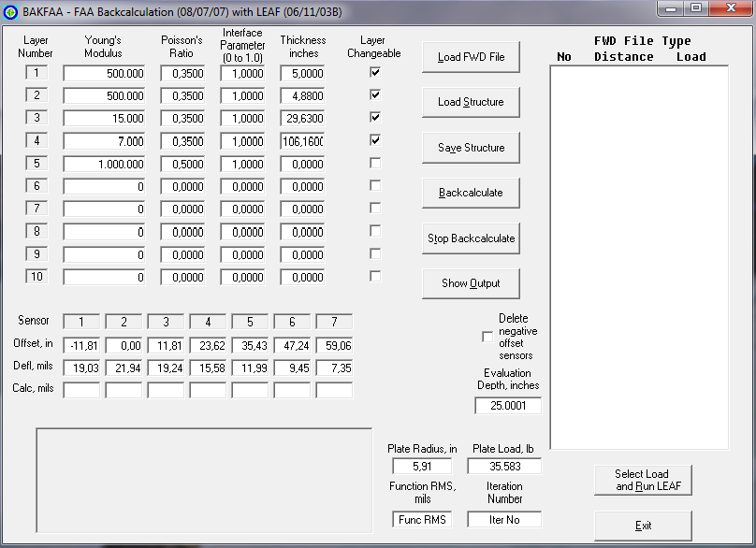Edit sensor 1 deflection 19,03 field
This screenshot has width=756, height=548.
[x=81, y=368]
